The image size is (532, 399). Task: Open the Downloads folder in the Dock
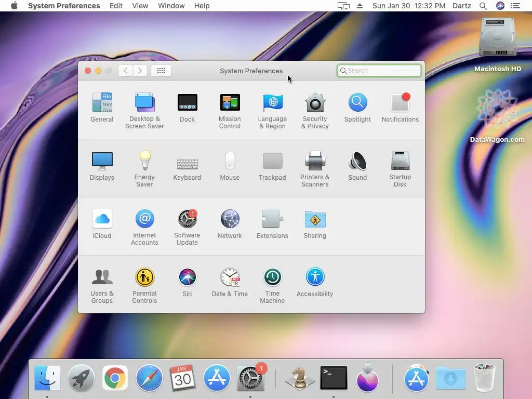450,378
